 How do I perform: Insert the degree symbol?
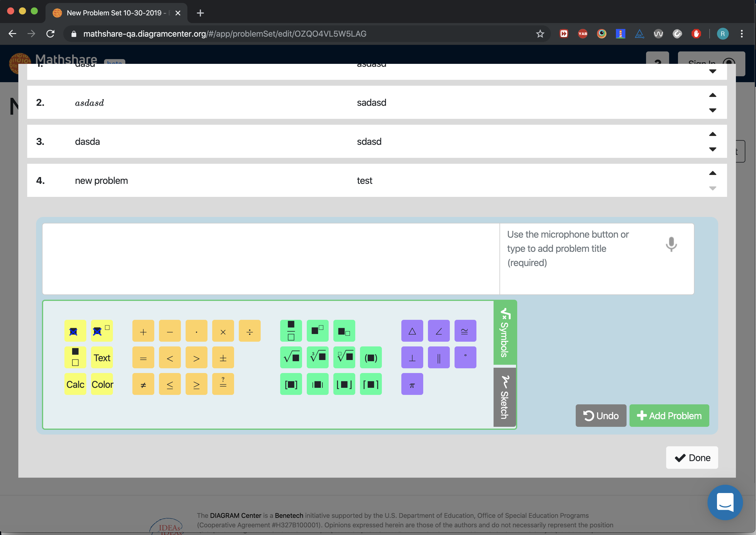(465, 357)
